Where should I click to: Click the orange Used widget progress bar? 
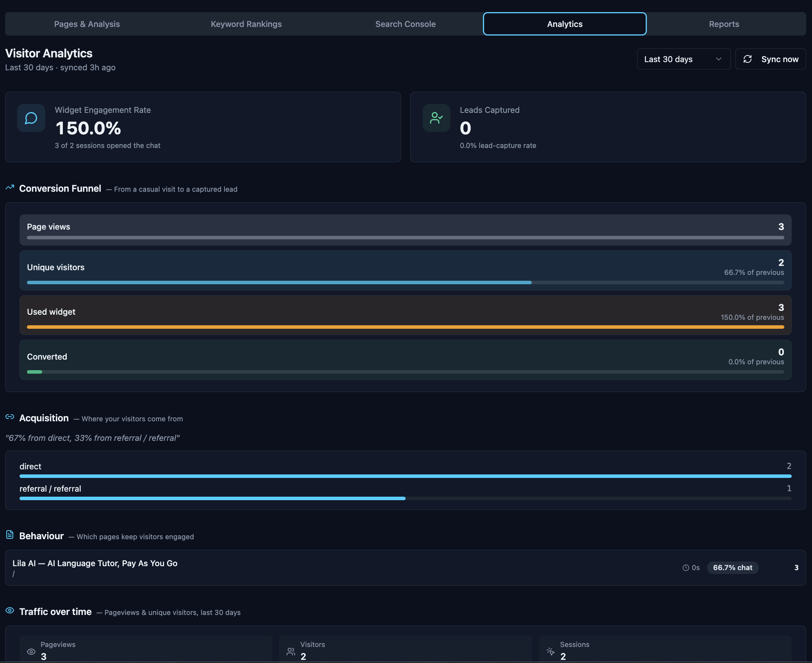coord(405,327)
